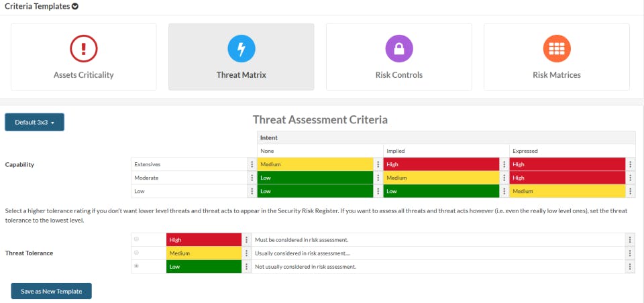Open kebab menu for Moderate/None Low cell
The height and width of the screenshot is (303, 644).
(x=378, y=178)
